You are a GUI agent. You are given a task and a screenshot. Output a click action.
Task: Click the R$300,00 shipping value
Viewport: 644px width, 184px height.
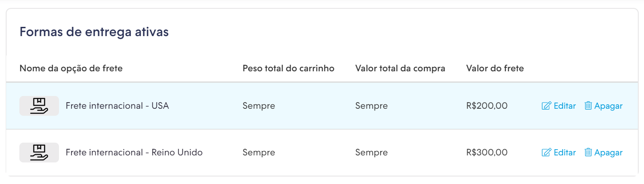(x=487, y=152)
